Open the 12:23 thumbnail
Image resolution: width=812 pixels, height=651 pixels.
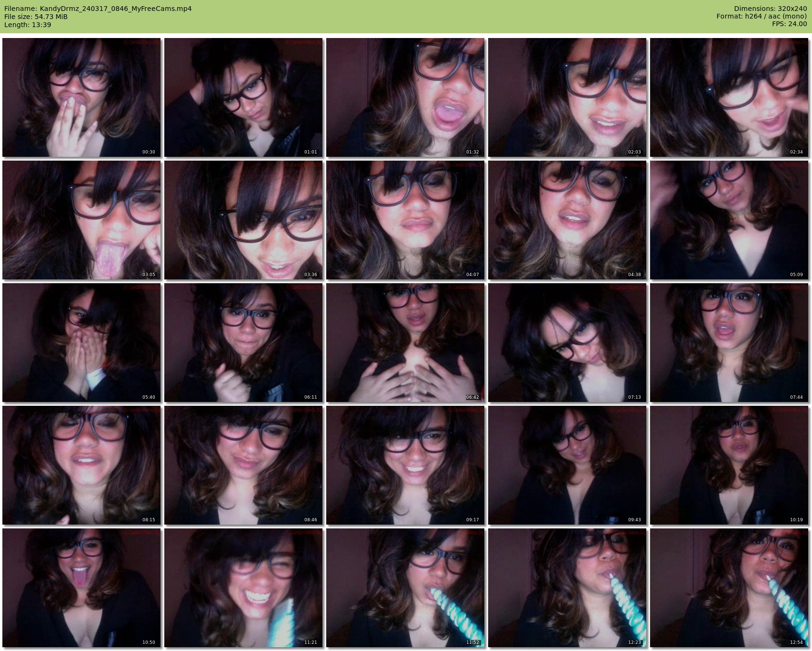click(567, 588)
